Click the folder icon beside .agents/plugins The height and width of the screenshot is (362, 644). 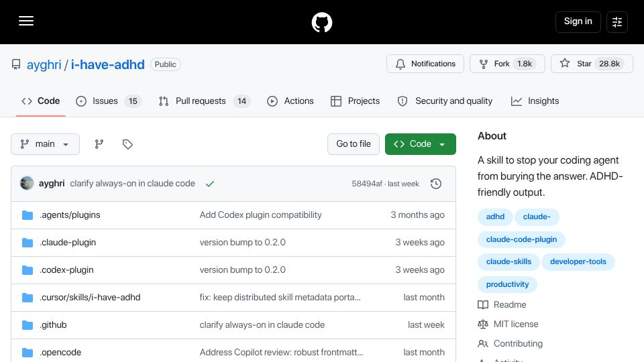pyautogui.click(x=28, y=215)
